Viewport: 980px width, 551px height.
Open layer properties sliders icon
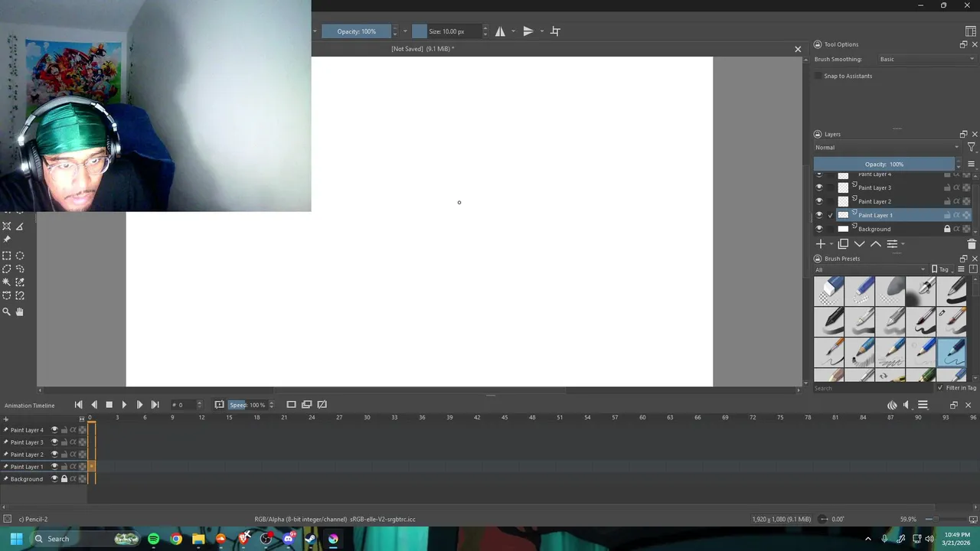pyautogui.click(x=892, y=244)
